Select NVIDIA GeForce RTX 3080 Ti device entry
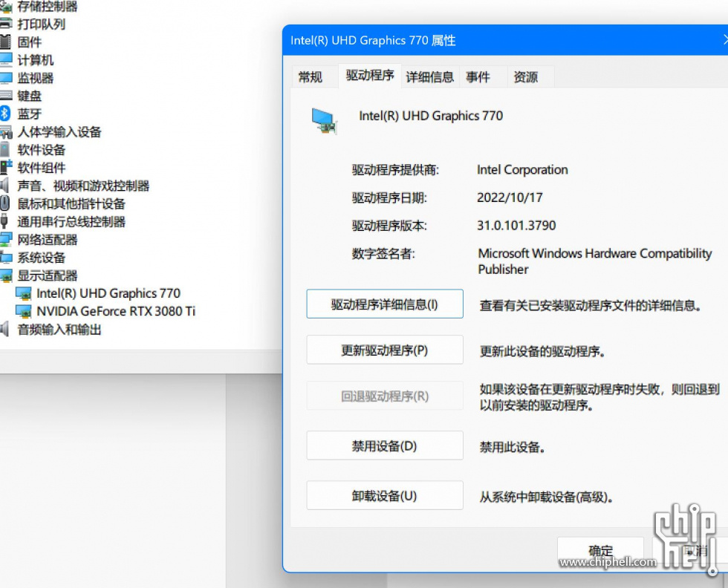 (116, 311)
